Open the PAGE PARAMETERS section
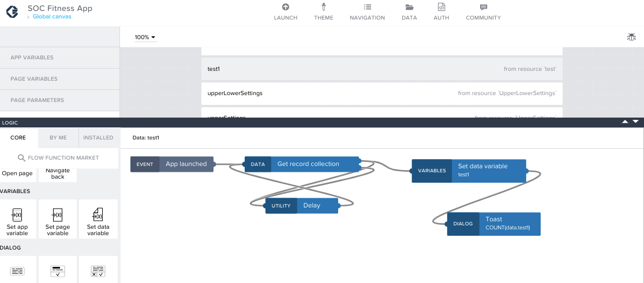Viewport: 644px width, 283px height. pos(59,100)
